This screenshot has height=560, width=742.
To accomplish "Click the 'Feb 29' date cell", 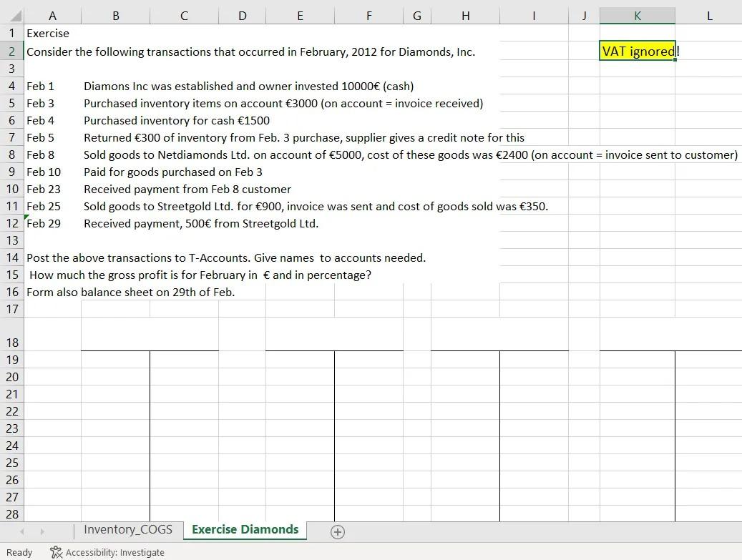I will 52,223.
